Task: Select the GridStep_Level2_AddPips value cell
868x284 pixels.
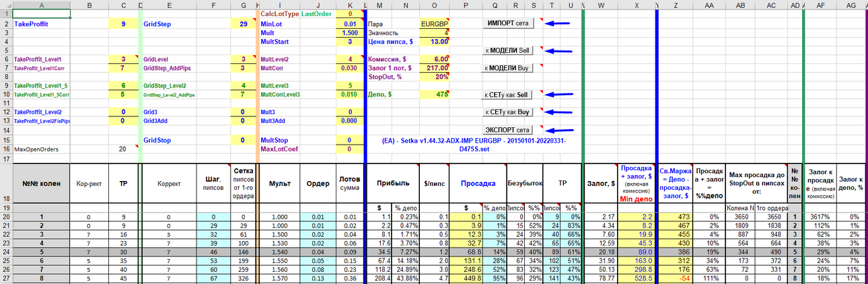Action: click(242, 95)
